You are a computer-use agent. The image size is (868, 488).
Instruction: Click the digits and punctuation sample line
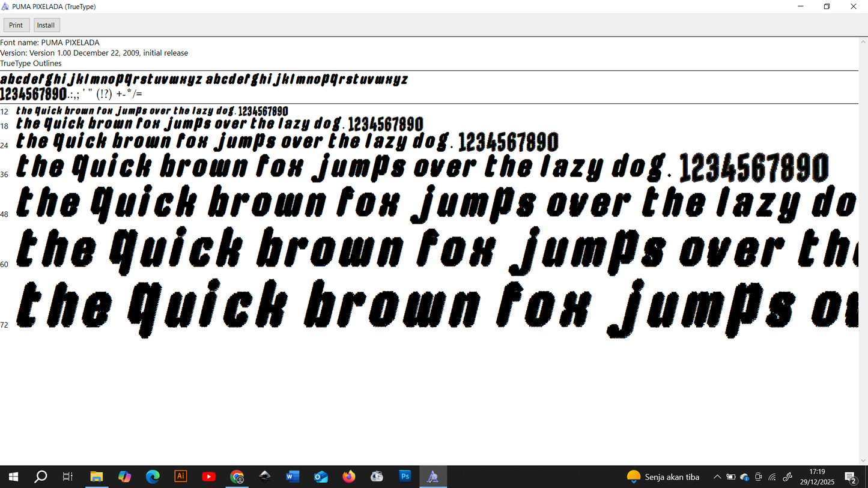coord(71,94)
